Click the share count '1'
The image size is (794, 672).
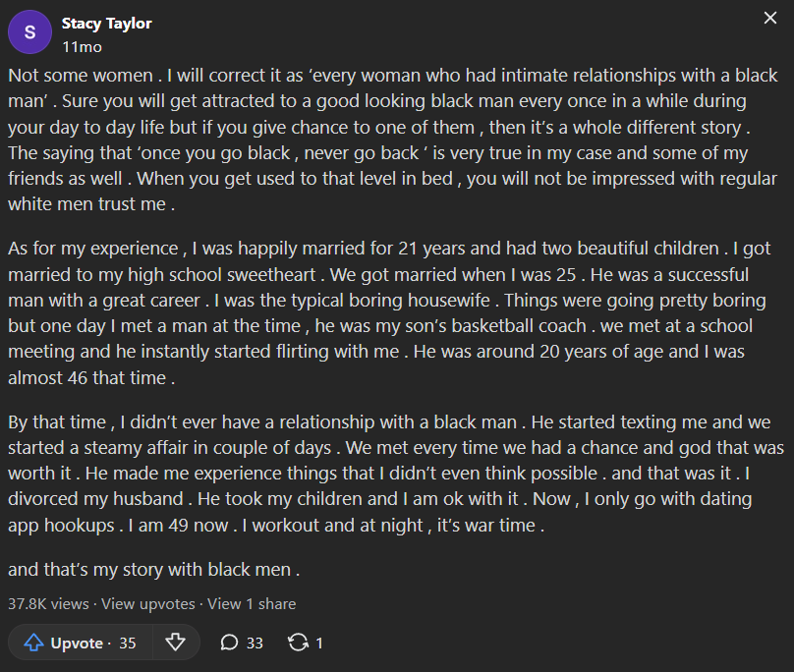(319, 644)
